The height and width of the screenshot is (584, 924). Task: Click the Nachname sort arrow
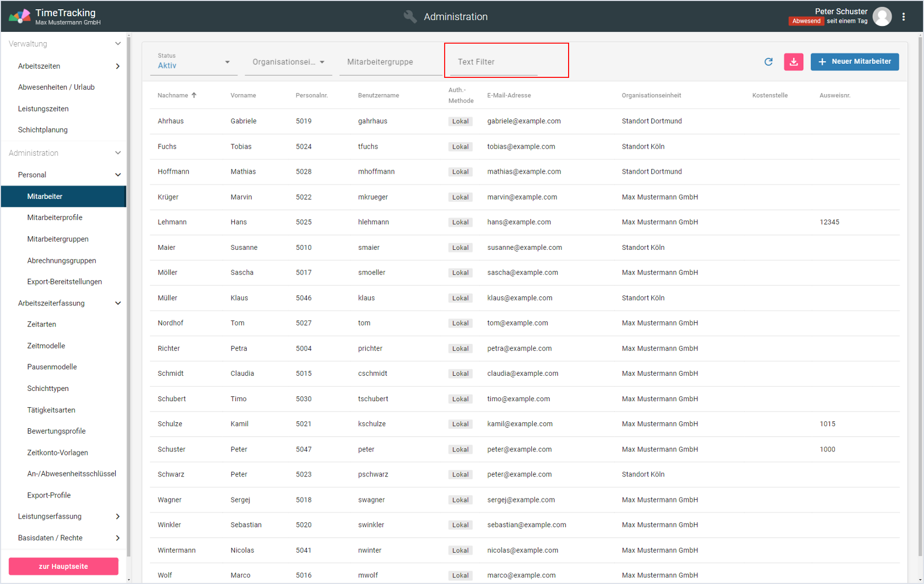[x=194, y=95]
